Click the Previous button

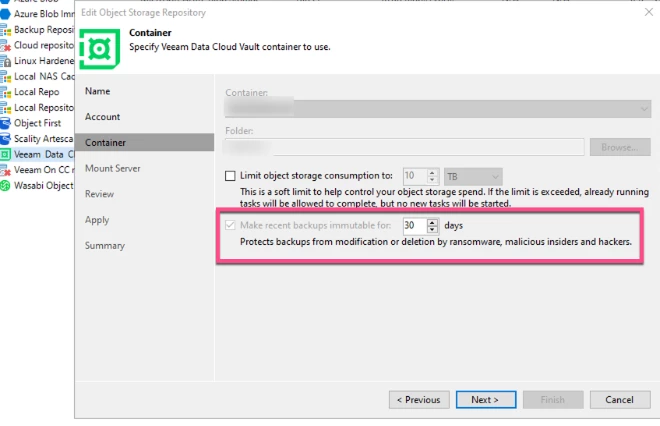pyautogui.click(x=419, y=399)
